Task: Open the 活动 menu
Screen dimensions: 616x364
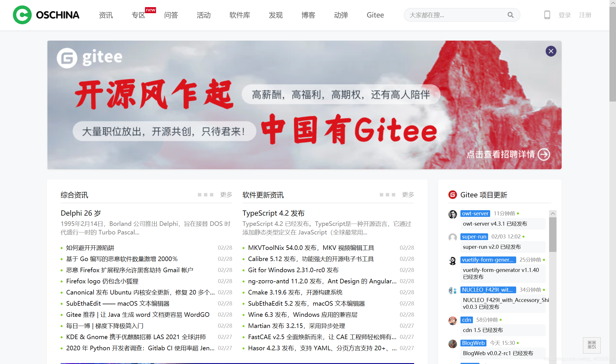Action: click(204, 15)
